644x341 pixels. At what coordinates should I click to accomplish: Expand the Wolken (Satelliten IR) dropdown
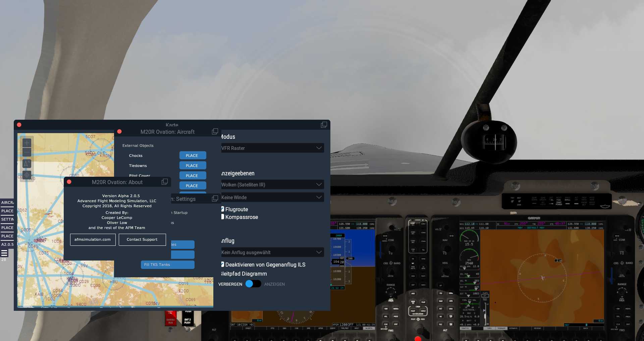272,184
